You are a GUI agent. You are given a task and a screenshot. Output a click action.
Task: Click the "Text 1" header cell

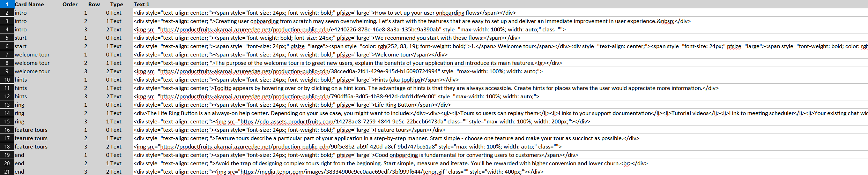tap(141, 4)
